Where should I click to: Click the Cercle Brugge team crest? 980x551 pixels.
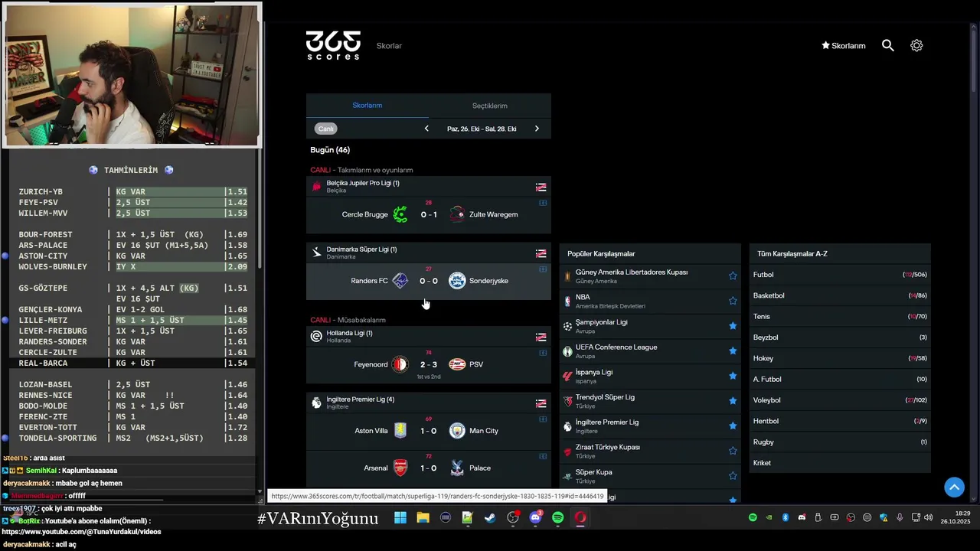tap(400, 214)
